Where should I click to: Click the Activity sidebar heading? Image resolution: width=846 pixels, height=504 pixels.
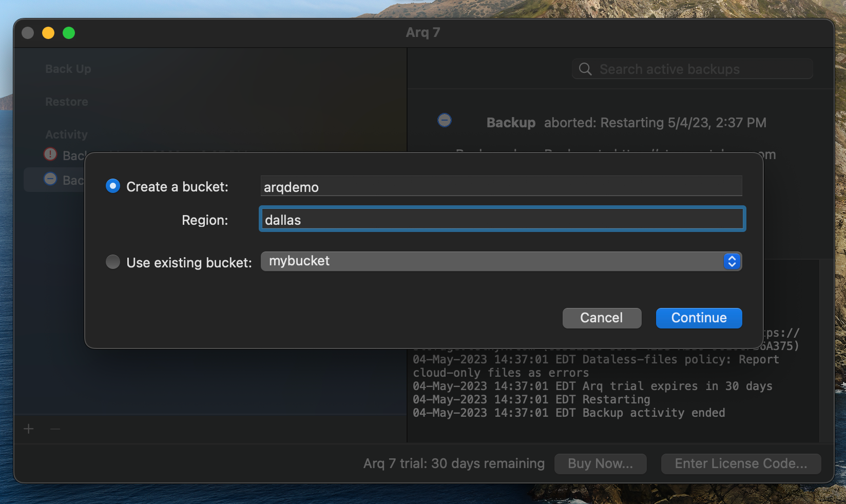tap(66, 134)
